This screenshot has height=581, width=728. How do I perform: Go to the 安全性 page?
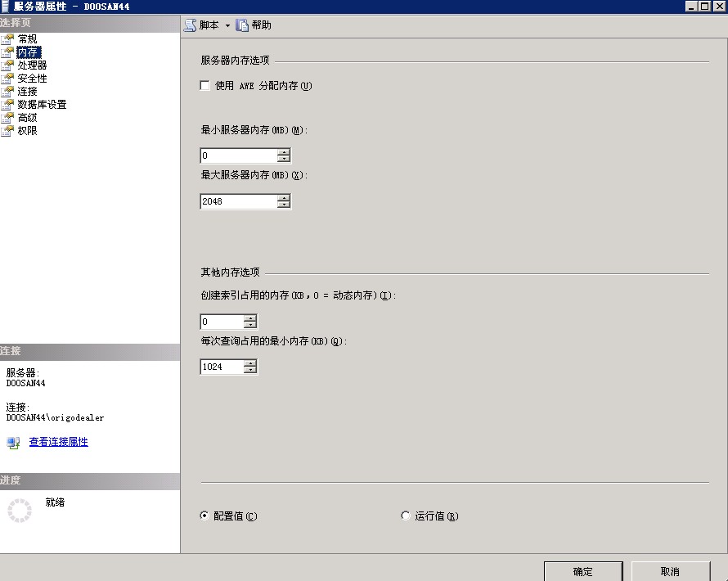pyautogui.click(x=32, y=78)
